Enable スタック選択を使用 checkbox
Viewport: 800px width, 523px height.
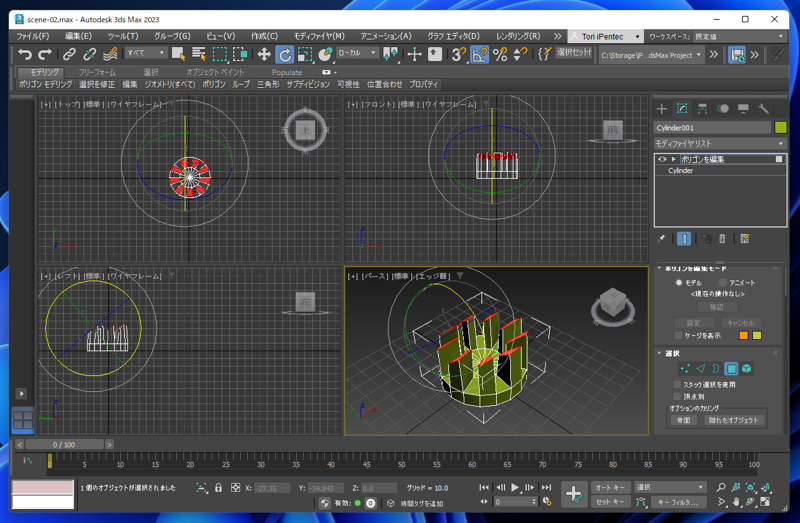pyautogui.click(x=677, y=384)
